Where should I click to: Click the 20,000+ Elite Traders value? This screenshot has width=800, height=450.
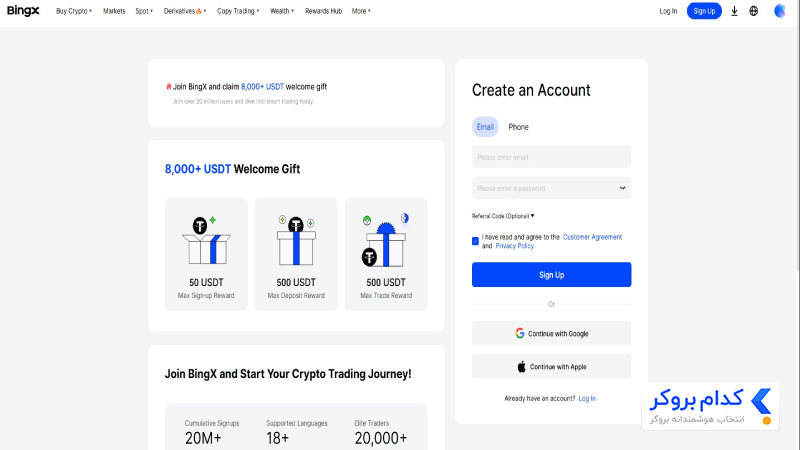coord(381,438)
